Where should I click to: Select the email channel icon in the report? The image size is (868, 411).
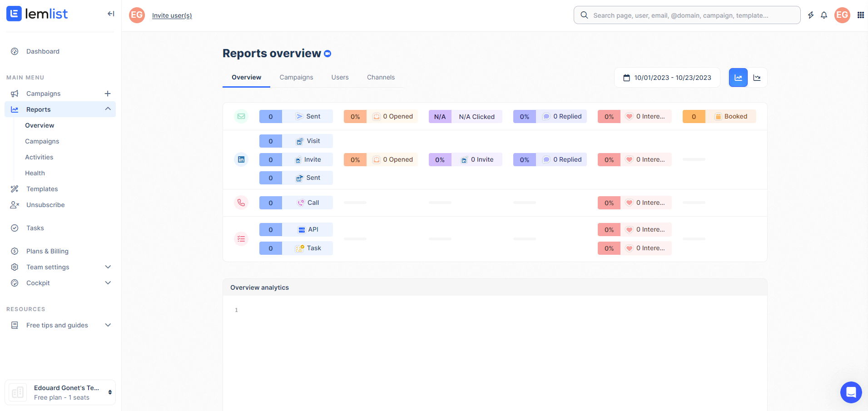coord(241,116)
